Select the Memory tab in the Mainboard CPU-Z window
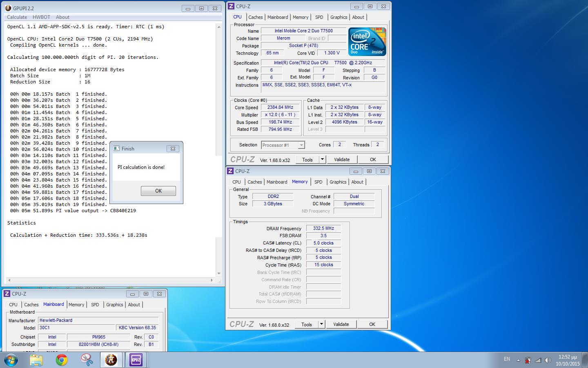 tap(76, 305)
